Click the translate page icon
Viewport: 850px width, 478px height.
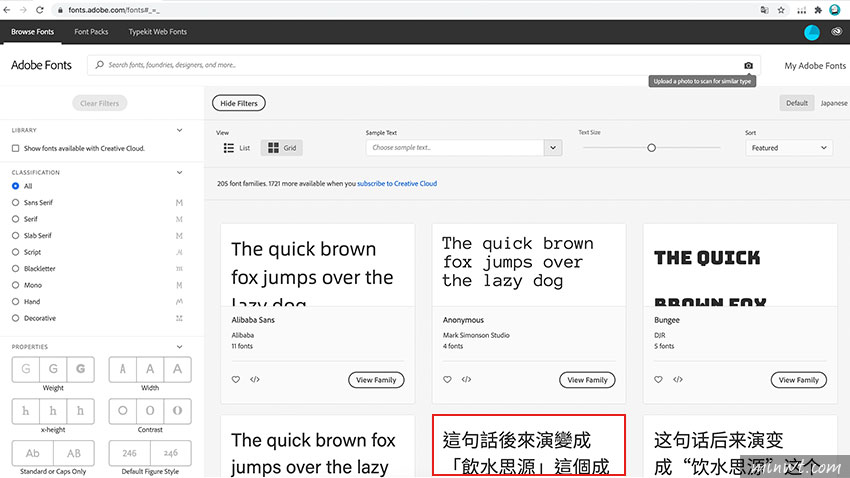[x=764, y=10]
